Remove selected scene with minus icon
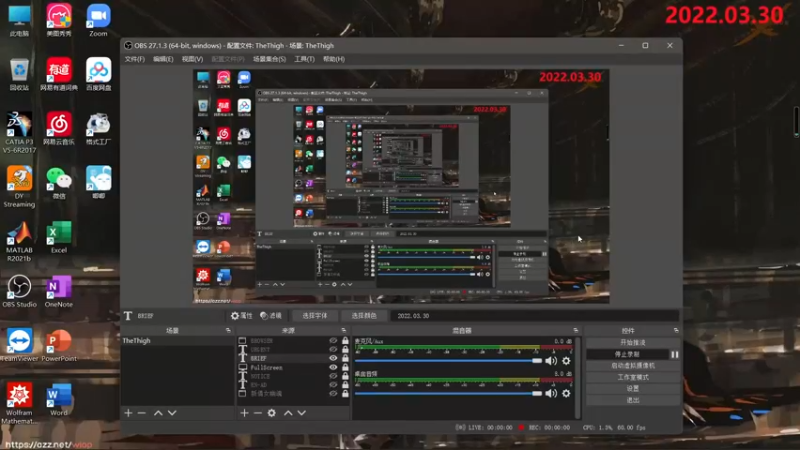This screenshot has width=800, height=450. (x=142, y=413)
